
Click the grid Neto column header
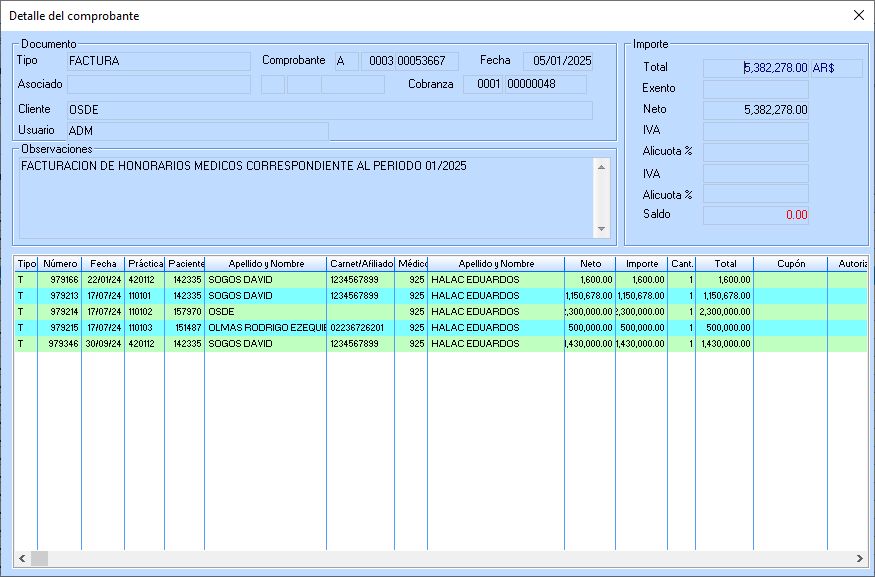[590, 263]
